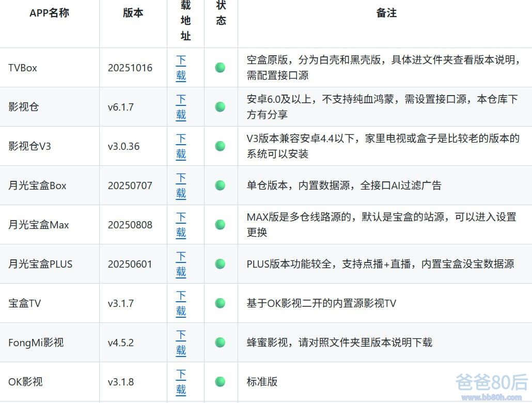The width and height of the screenshot is (532, 403).
Task: Select 月光宝盒PLUS status indicator
Action: point(220,264)
